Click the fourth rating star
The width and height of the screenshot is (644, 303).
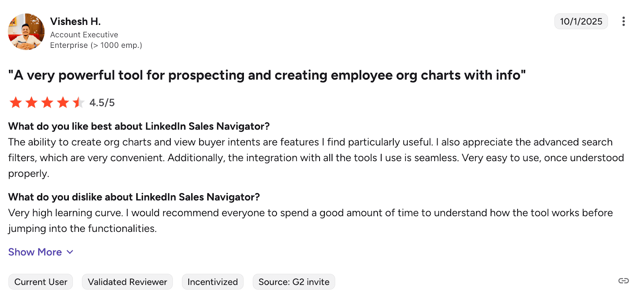[x=63, y=102]
